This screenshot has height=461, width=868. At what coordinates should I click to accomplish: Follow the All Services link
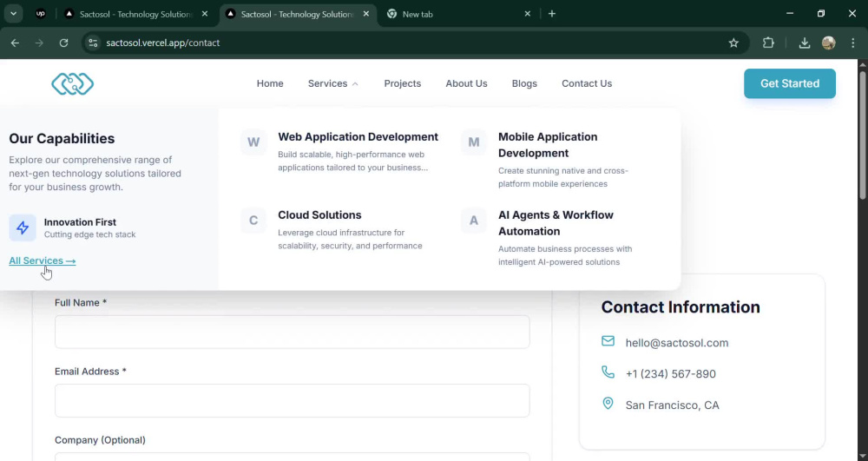tap(42, 260)
